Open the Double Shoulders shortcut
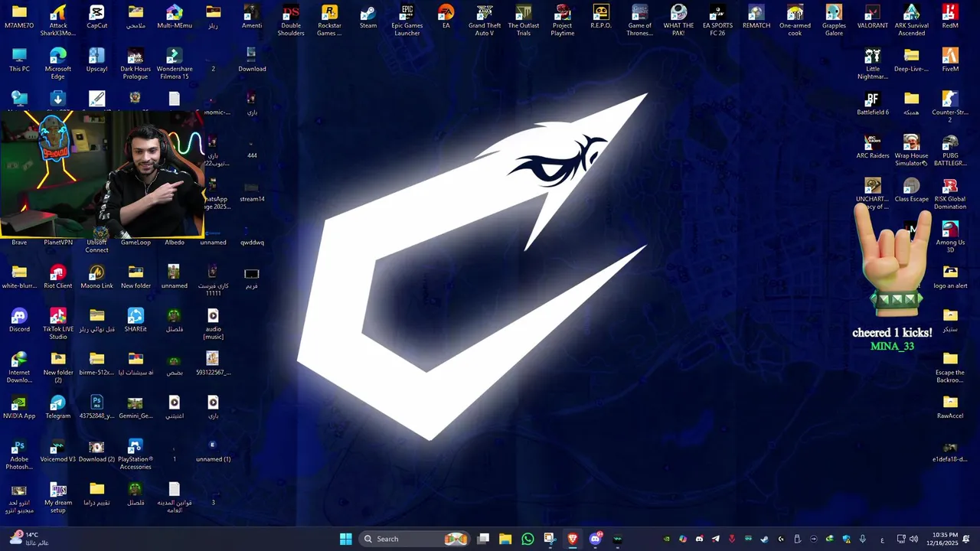Screen dimensions: 980x551 [291, 21]
